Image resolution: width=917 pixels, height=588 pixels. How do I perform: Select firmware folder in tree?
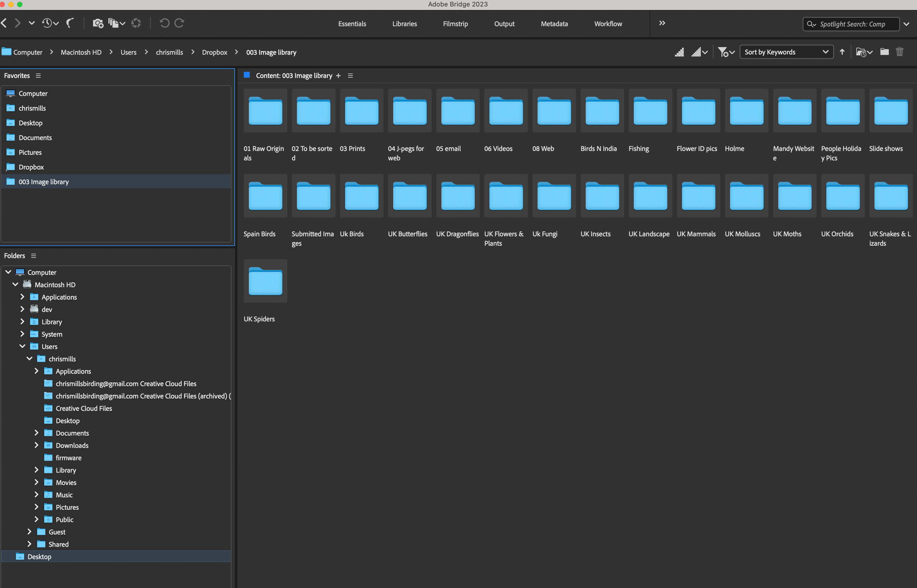point(68,458)
